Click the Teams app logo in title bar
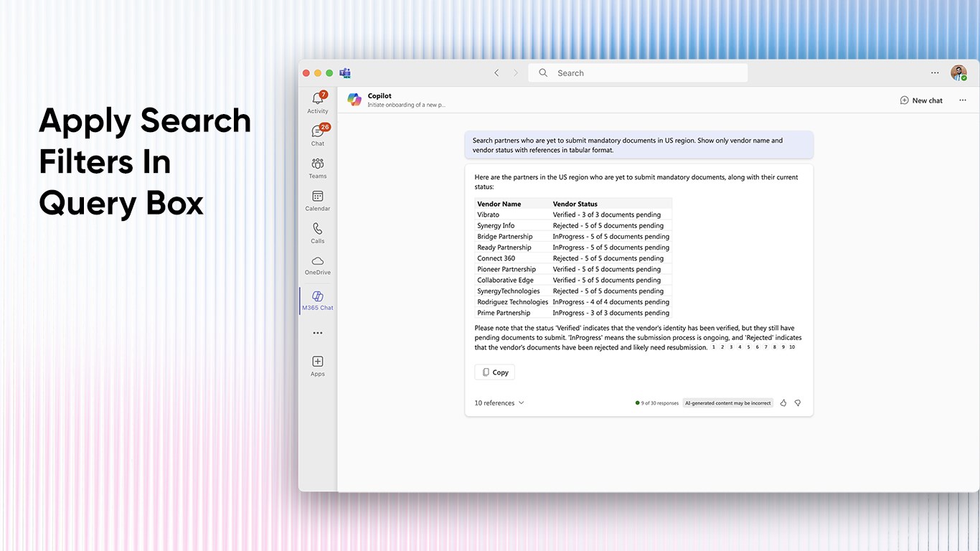The width and height of the screenshot is (980, 551). point(345,73)
